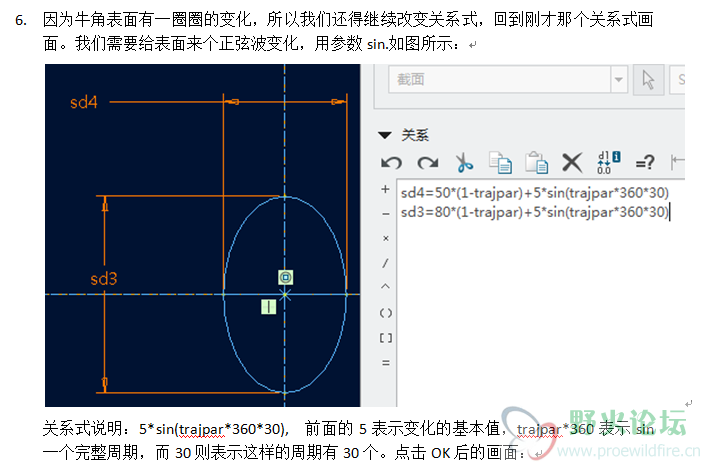Collapse the 关系 section triangle
The image size is (710, 469).
[384, 135]
